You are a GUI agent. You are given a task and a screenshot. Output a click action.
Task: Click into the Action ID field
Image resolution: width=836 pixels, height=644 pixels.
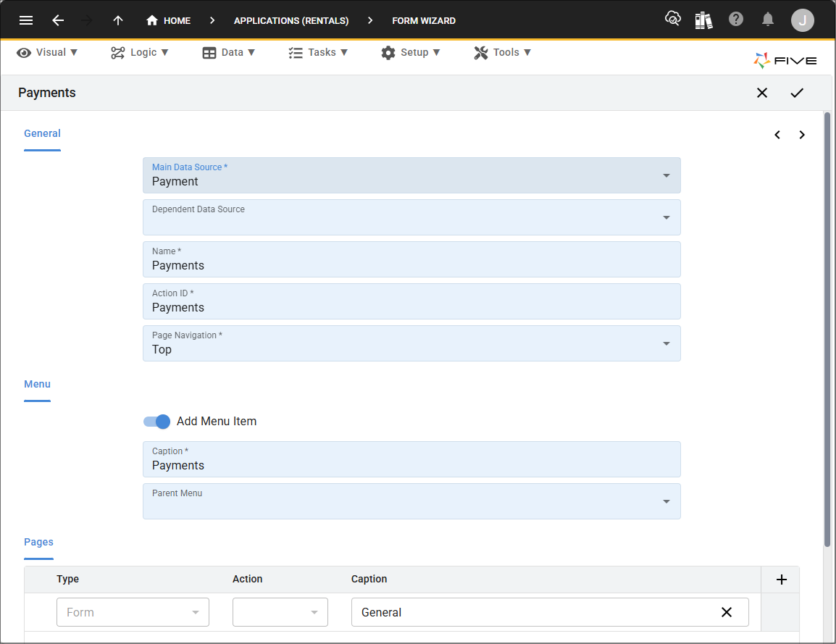[411, 301]
